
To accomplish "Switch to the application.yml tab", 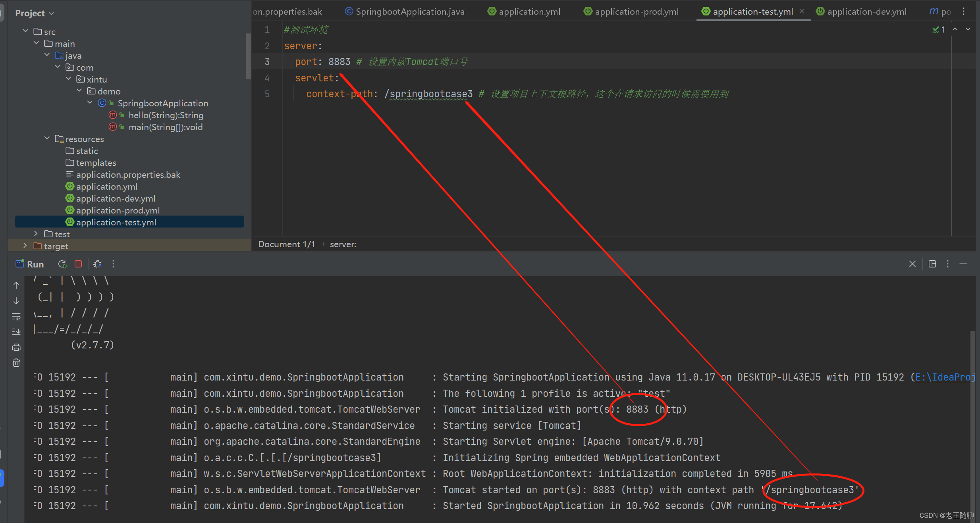I will pyautogui.click(x=524, y=12).
